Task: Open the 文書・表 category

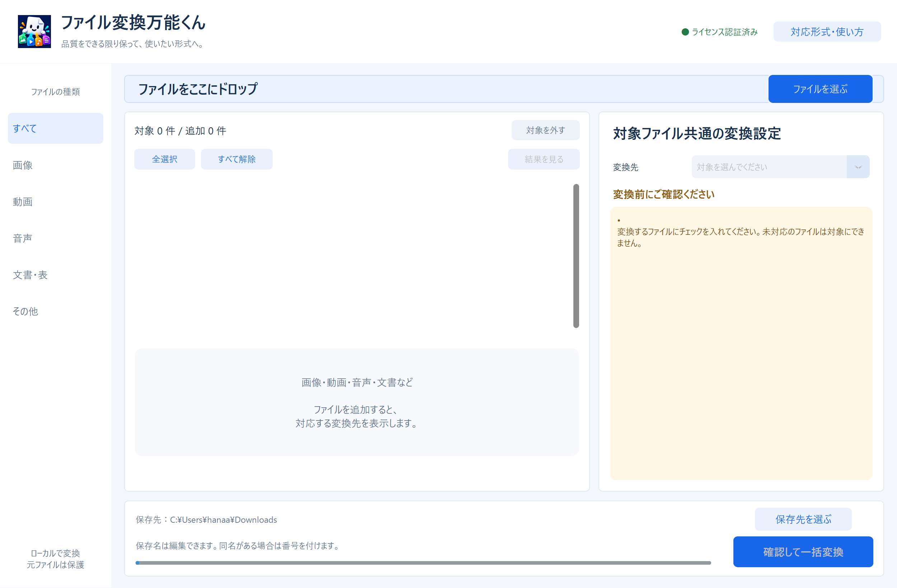Action: click(55, 275)
